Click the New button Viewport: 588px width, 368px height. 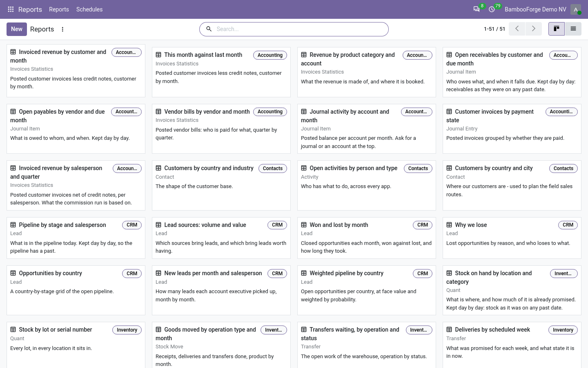[17, 29]
